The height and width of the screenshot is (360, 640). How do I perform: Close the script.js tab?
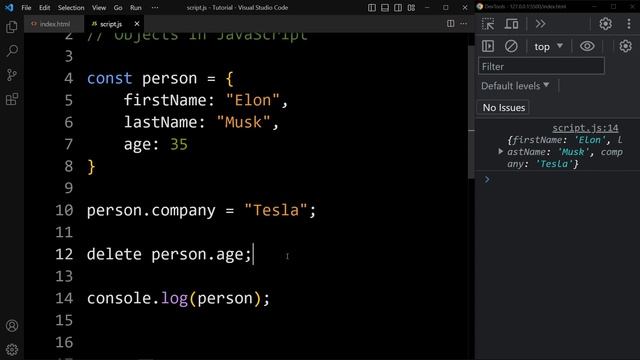click(137, 24)
